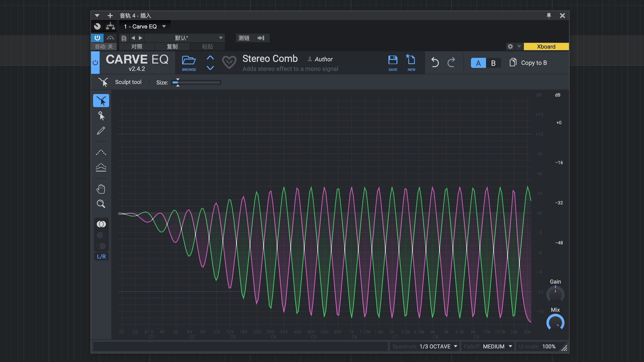Click the 对照 compare button

(137, 47)
